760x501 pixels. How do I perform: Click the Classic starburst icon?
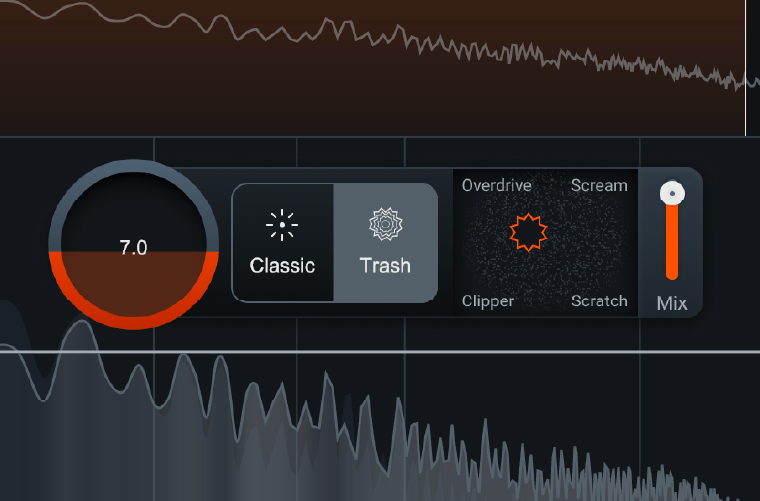coord(282,225)
